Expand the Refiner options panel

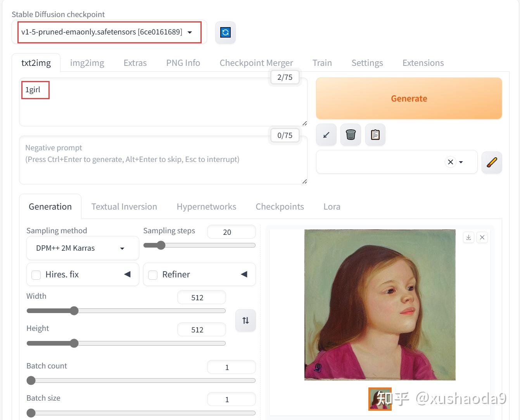point(244,274)
